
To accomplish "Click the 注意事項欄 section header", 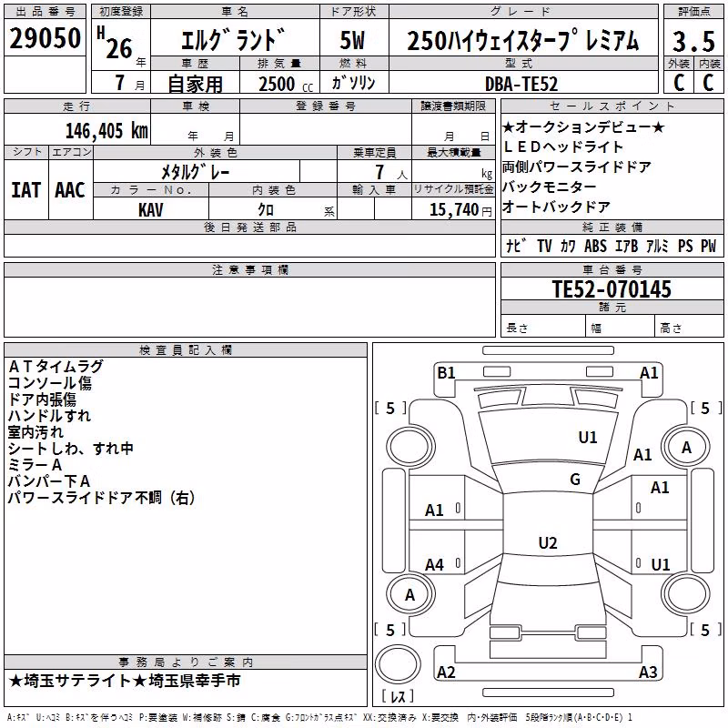I will pos(249,270).
